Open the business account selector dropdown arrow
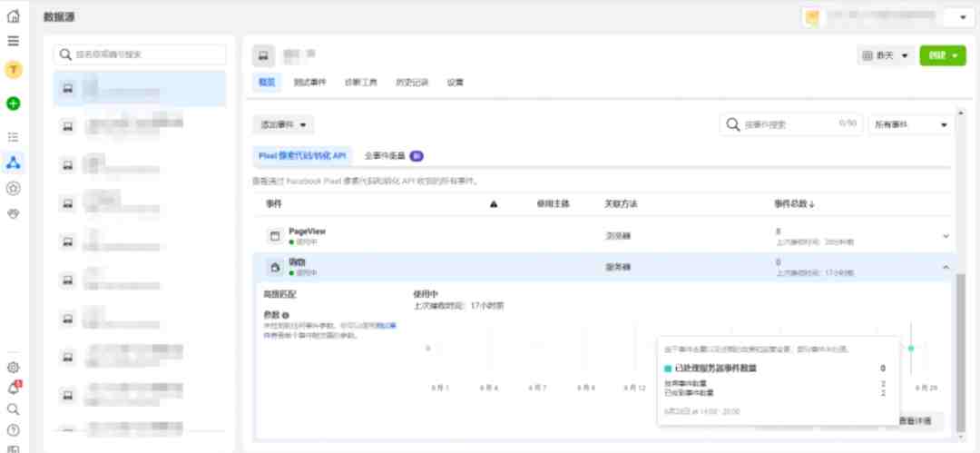980x453 pixels. point(963,17)
